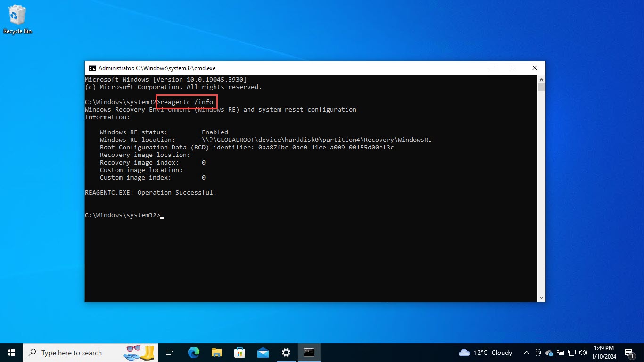Open Task View from taskbar

coord(170,353)
